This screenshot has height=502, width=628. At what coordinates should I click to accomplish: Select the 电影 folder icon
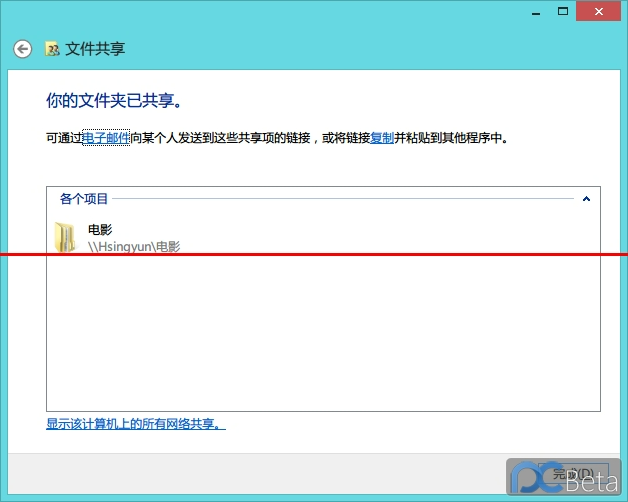[65, 237]
